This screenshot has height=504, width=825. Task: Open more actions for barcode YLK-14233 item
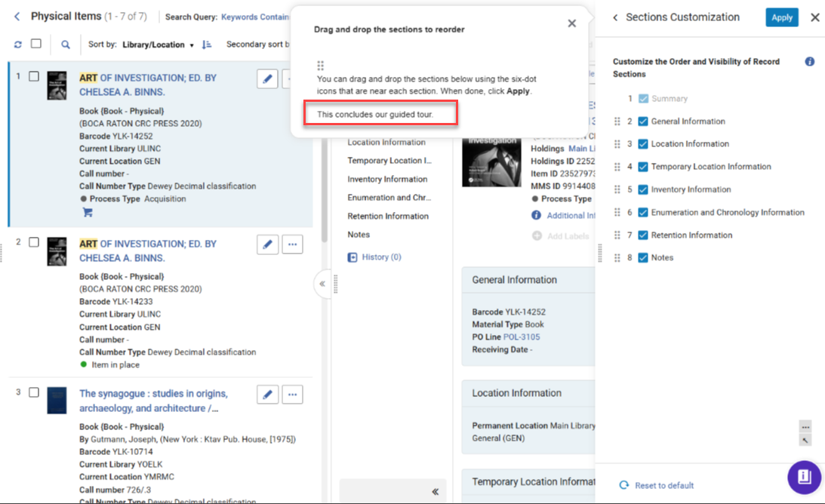[x=293, y=244]
